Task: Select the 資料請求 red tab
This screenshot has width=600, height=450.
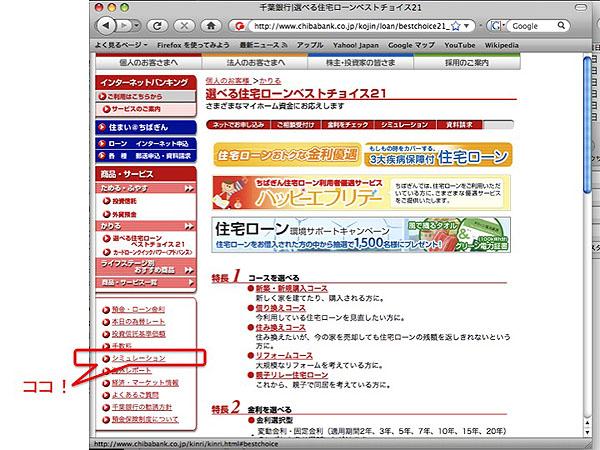Action: pyautogui.click(x=459, y=125)
